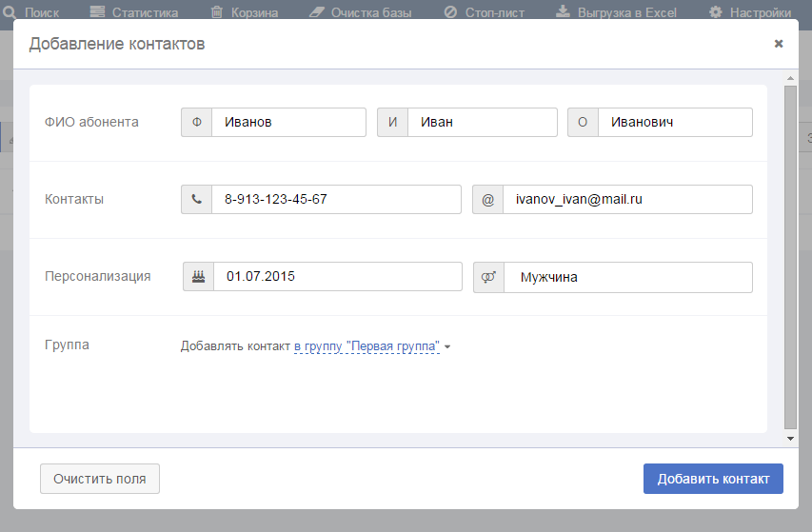Viewport: 812px width, 532px height.
Task: Focus the patronymic field containing Иванович
Action: [x=675, y=122]
